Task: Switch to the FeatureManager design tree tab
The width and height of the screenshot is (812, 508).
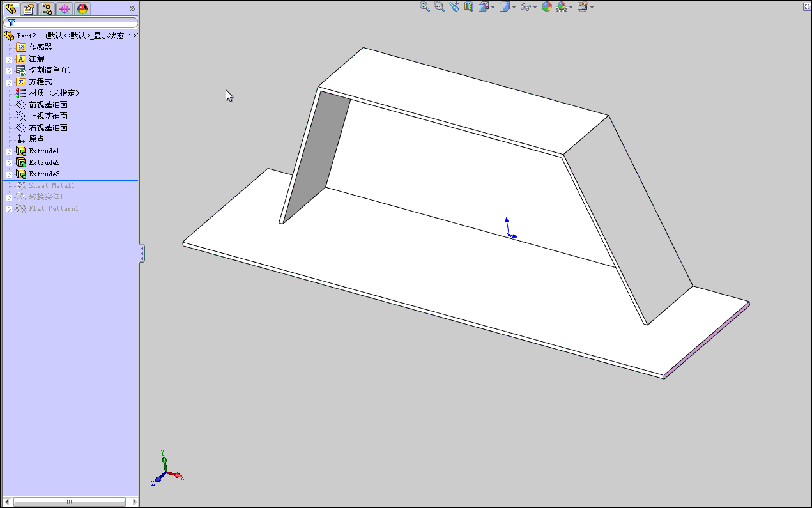Action: tap(10, 9)
